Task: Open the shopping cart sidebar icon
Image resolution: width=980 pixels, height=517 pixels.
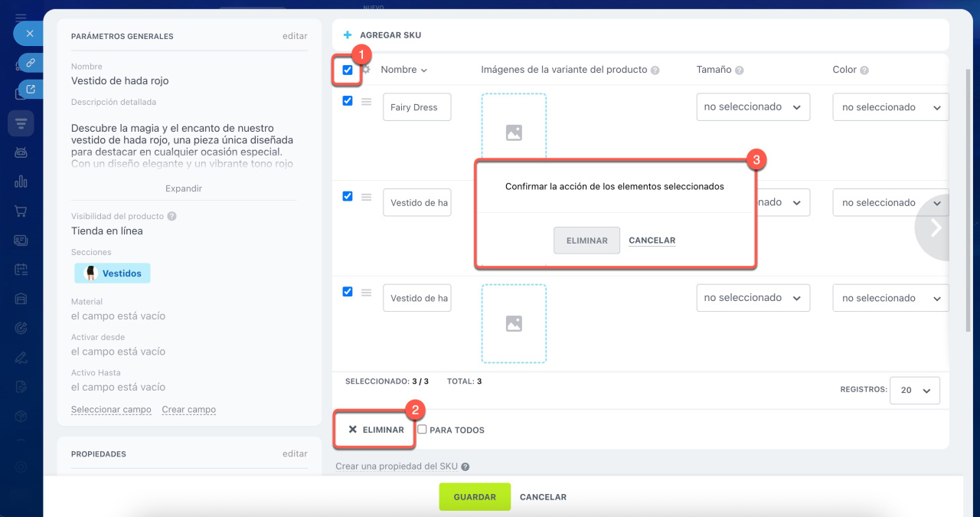Action: tap(21, 211)
